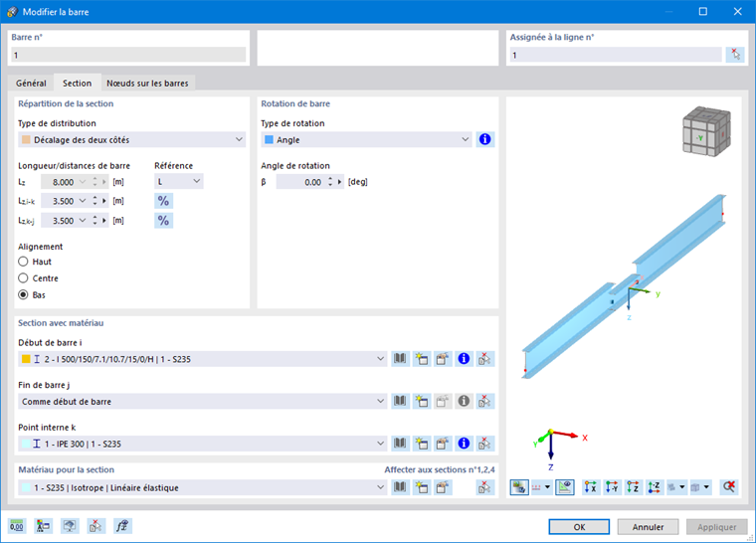Edit the S235 material
The height and width of the screenshot is (543, 756).
click(x=442, y=487)
